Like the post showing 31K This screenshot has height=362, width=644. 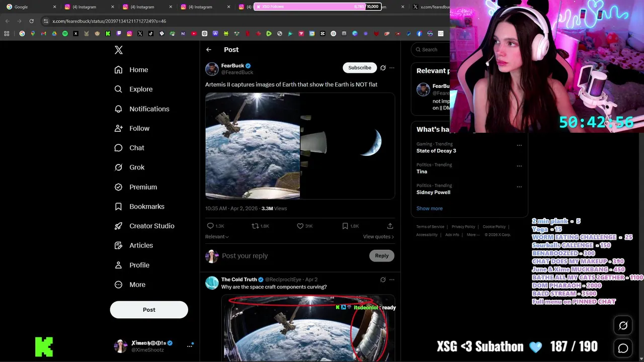[300, 226]
